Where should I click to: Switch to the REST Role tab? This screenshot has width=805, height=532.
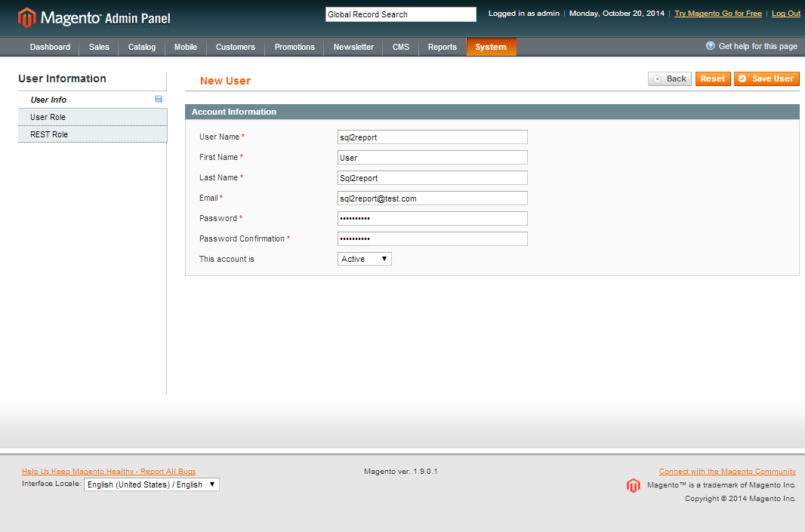point(92,134)
